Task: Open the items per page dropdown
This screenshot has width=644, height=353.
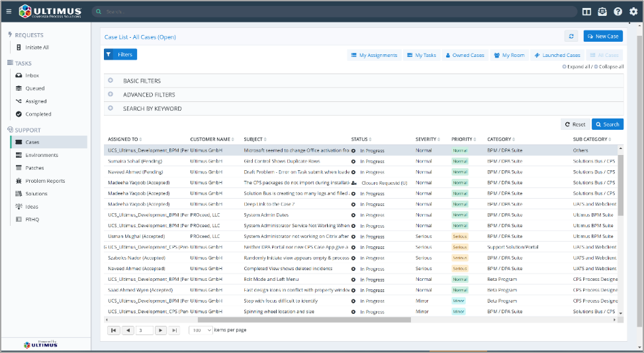Action: 201,330
